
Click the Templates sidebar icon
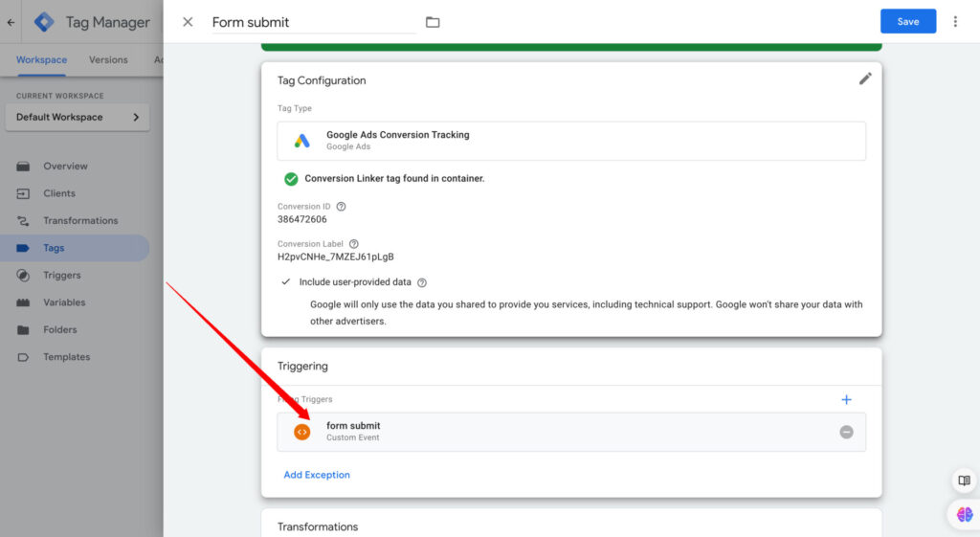pyautogui.click(x=23, y=357)
